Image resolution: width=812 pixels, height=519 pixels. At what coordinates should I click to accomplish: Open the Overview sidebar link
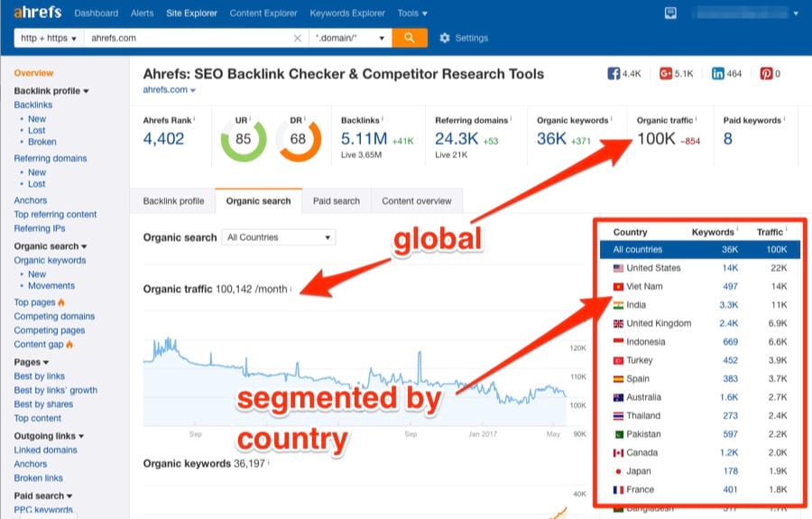point(33,73)
